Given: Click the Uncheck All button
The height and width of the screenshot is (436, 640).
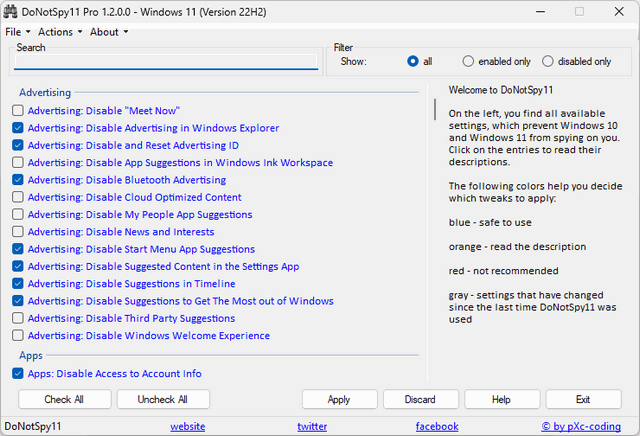Looking at the screenshot, I should coord(163,399).
